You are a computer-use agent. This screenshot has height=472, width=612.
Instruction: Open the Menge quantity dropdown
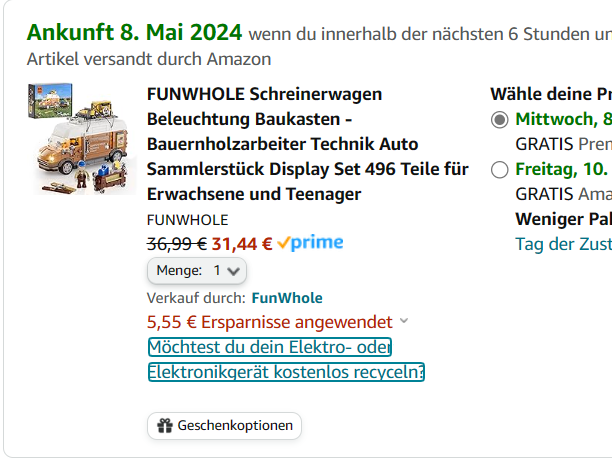(x=197, y=270)
